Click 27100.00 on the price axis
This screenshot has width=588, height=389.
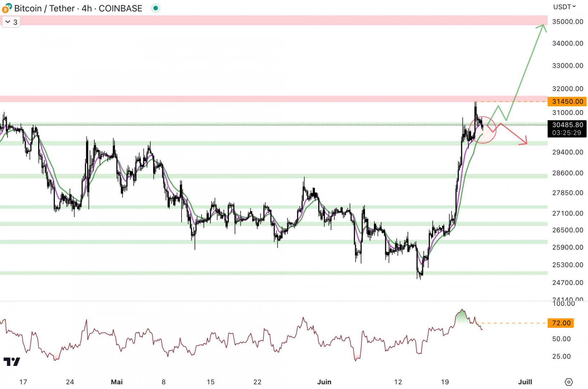pos(568,213)
